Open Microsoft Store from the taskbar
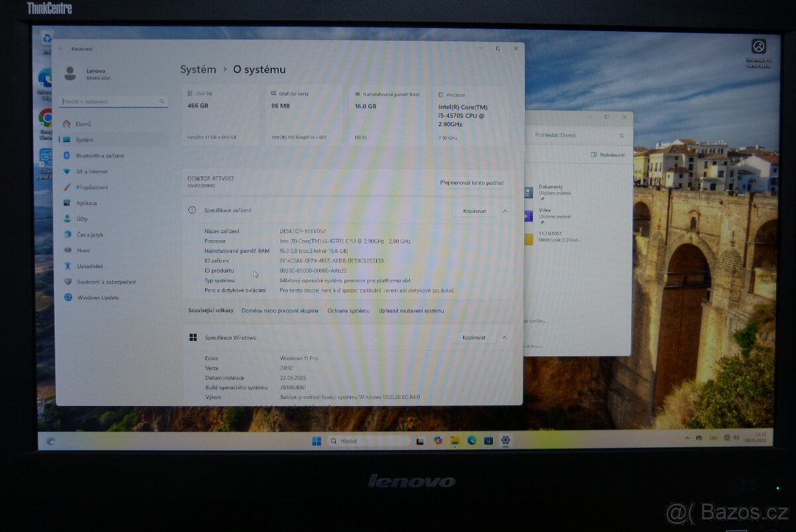The image size is (796, 532). pos(489,440)
